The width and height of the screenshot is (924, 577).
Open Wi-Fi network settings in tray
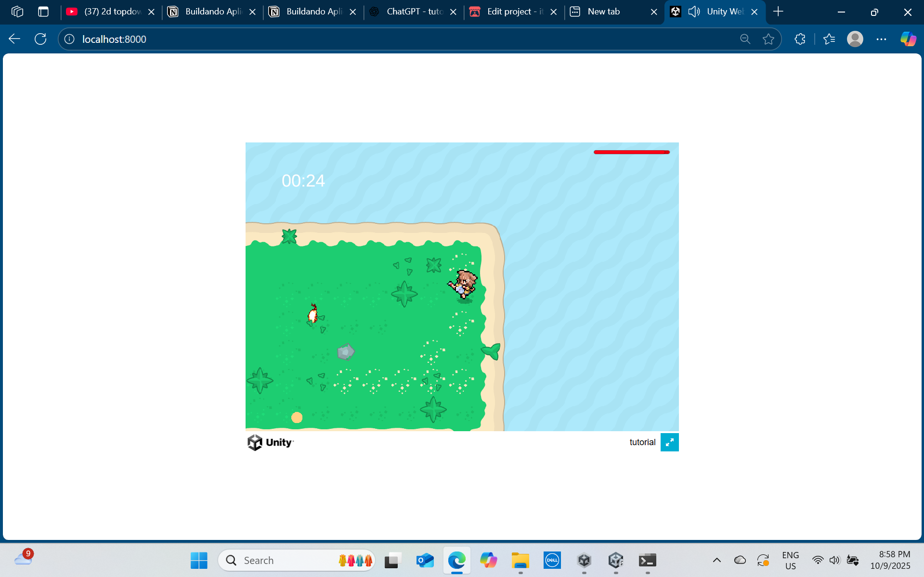818,560
